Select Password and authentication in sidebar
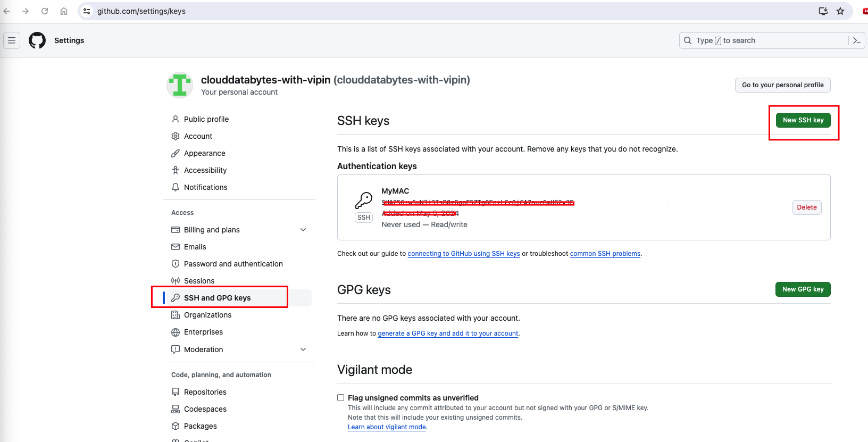 click(233, 264)
